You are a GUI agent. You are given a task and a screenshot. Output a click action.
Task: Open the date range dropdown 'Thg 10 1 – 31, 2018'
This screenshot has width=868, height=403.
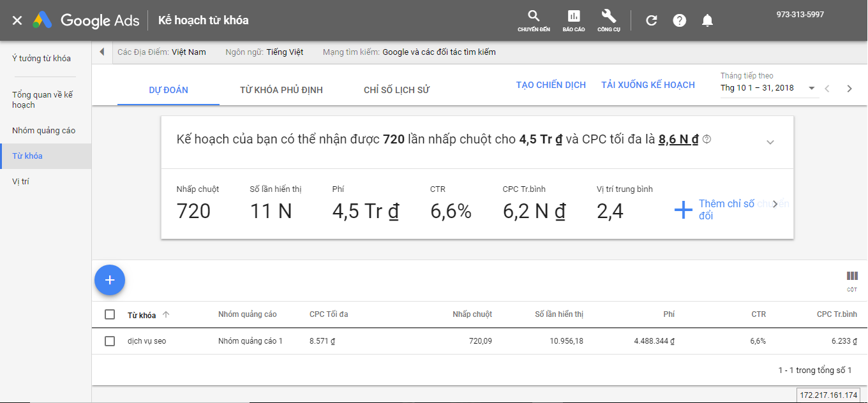[x=768, y=88]
